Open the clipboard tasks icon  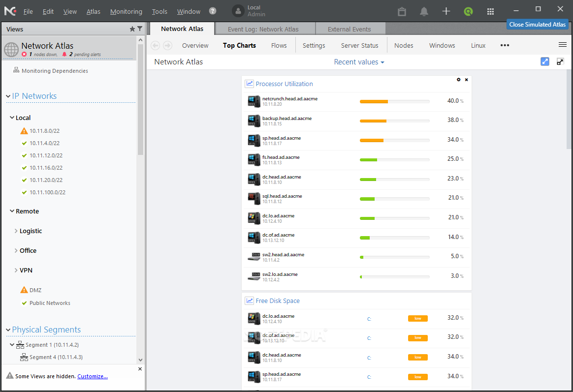click(402, 11)
